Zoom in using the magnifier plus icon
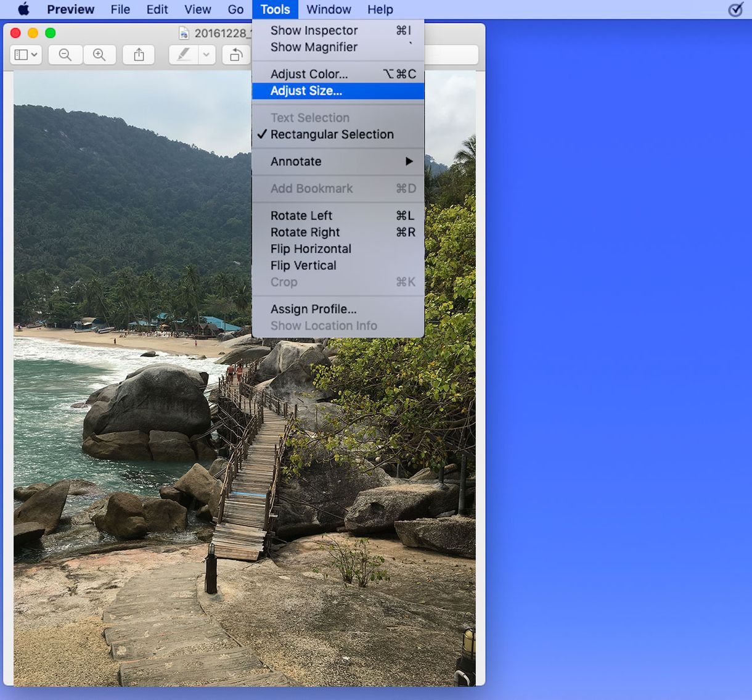 (x=99, y=54)
